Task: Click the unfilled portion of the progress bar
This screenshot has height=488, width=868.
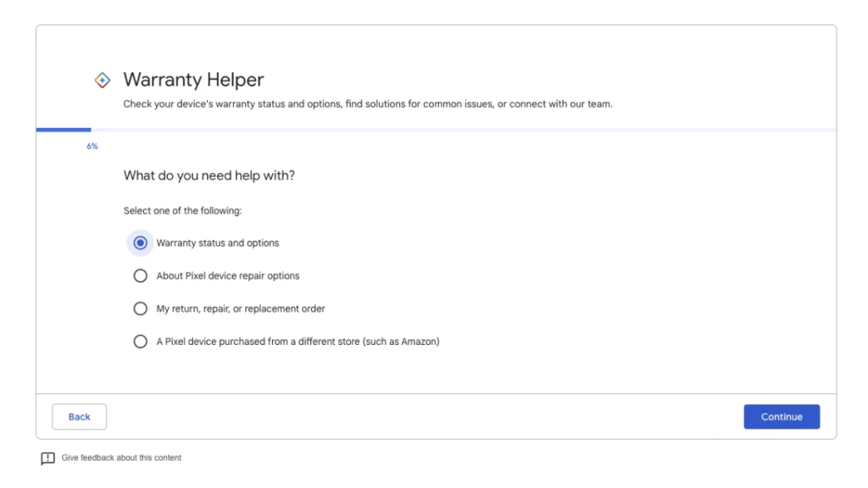Action: coord(464,130)
